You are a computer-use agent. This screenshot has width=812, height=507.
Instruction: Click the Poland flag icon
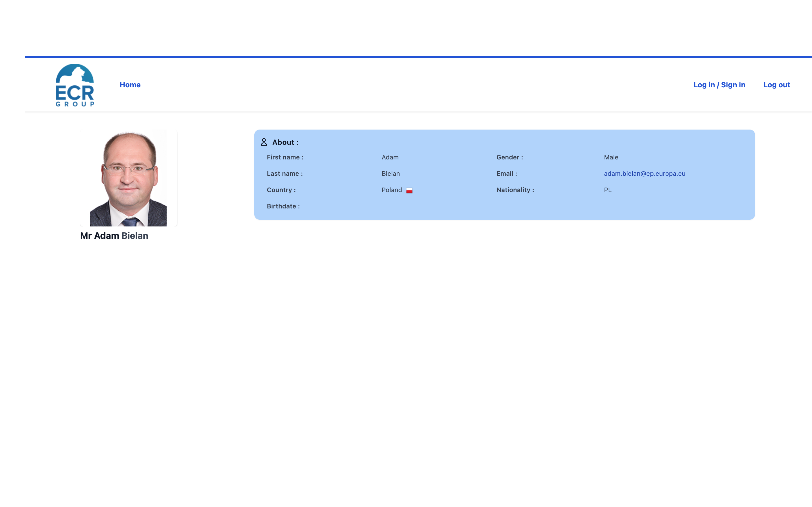pos(409,190)
